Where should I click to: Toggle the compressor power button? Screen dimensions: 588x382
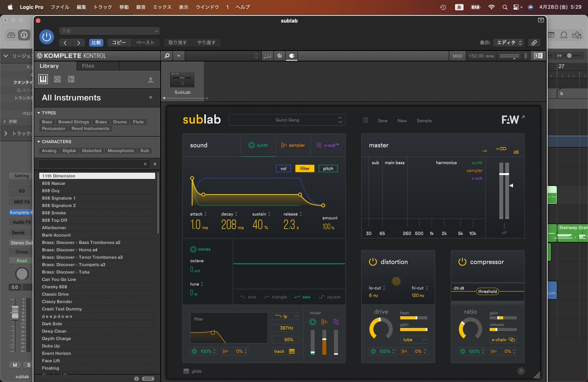[462, 262]
